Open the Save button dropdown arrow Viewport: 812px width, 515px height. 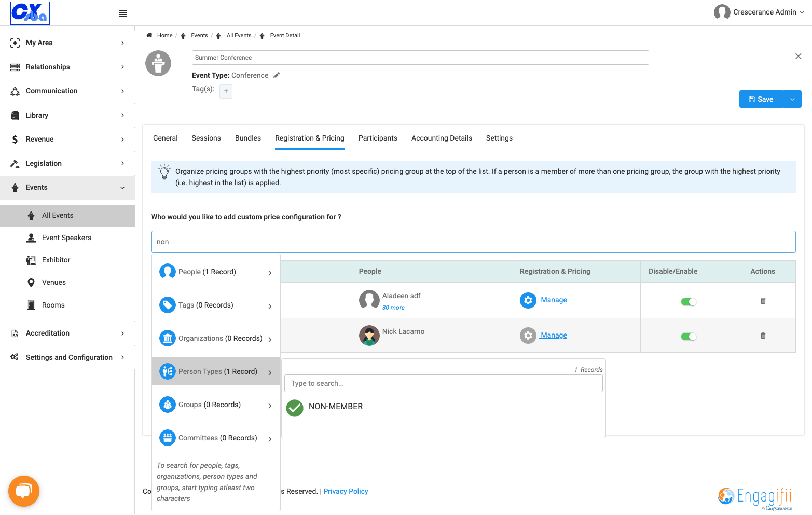792,99
